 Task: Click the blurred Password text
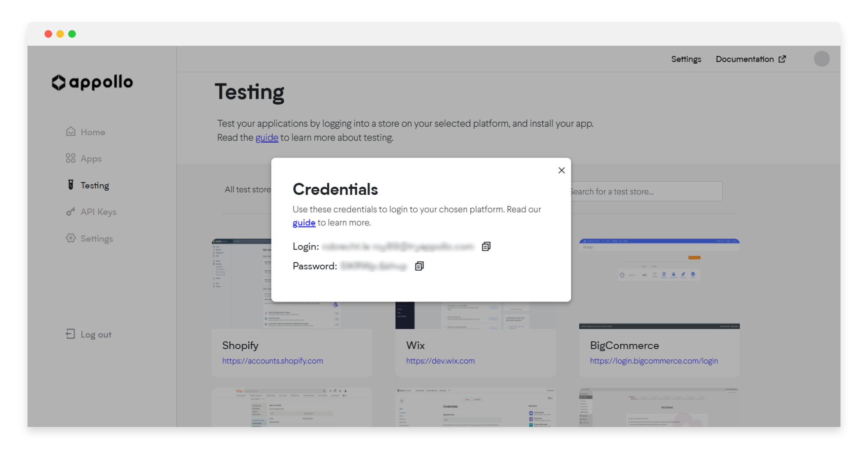click(x=373, y=266)
